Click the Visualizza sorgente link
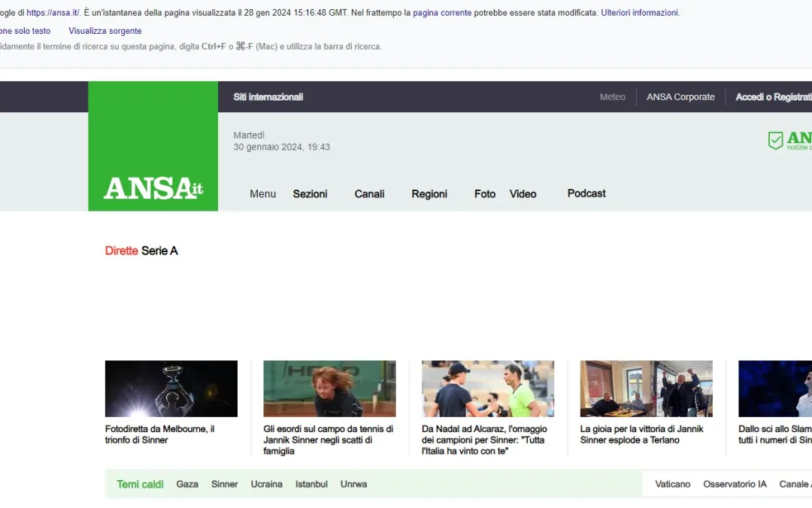This screenshot has width=812, height=508. pyautogui.click(x=105, y=31)
